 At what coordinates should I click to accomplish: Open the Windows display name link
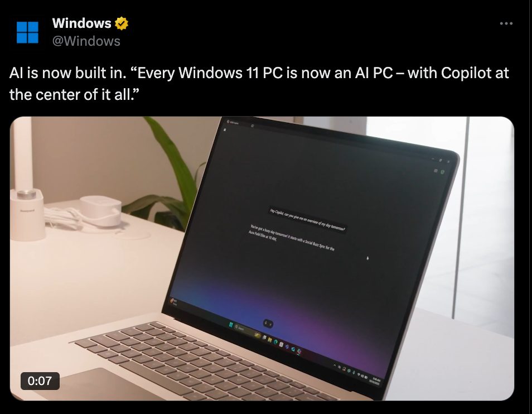click(x=82, y=23)
